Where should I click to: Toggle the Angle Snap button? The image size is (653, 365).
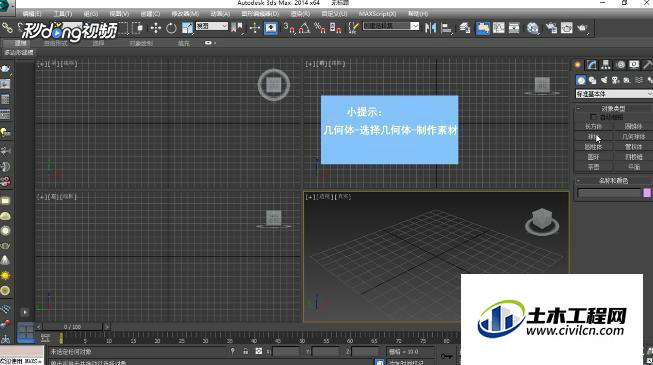304,28
